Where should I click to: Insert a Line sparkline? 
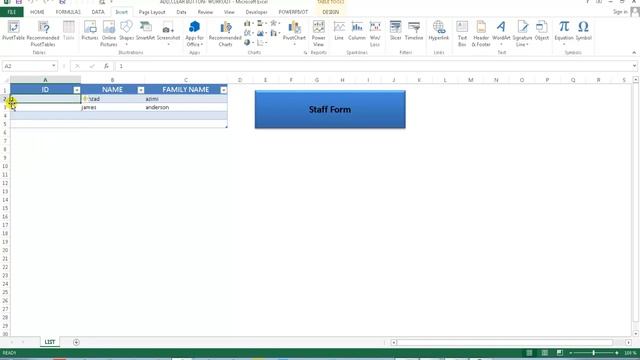[x=339, y=31]
